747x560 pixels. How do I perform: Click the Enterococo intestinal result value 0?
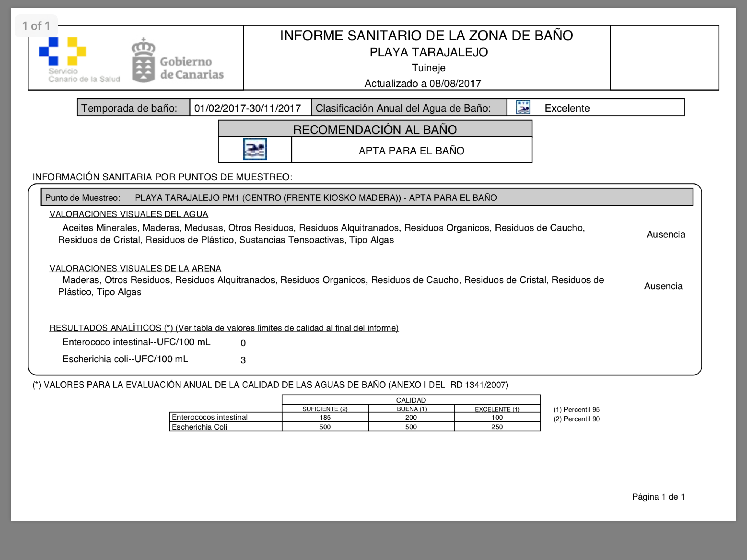coord(243,343)
